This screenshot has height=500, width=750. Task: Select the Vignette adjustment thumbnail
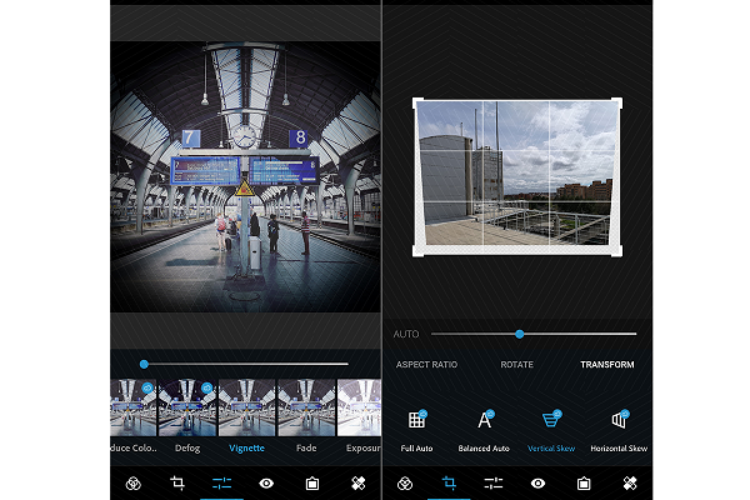pyautogui.click(x=247, y=407)
